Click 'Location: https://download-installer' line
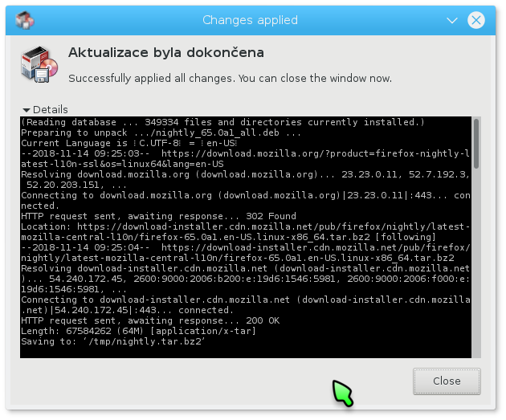Viewport: 506px width, 420px height. click(245, 226)
